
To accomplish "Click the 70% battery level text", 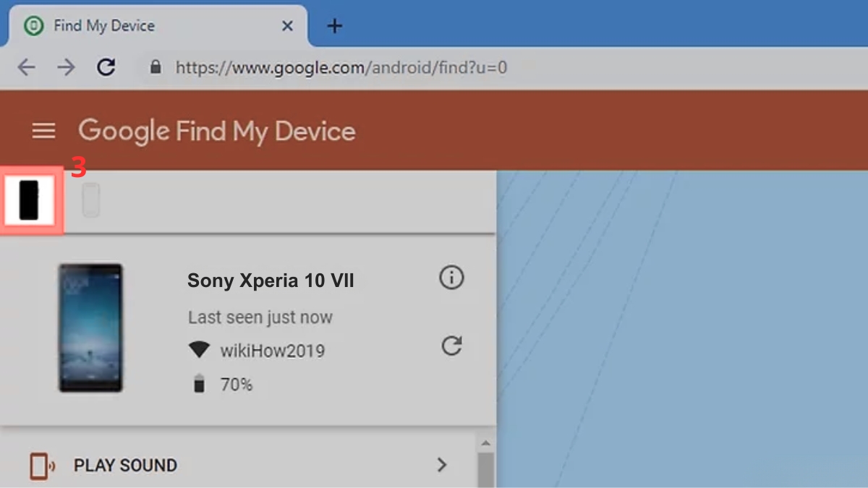I will coord(237,385).
